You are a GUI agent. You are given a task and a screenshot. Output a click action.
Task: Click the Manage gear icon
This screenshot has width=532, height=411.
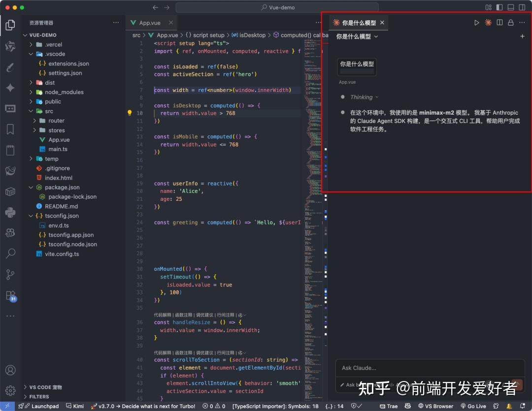[x=10, y=391]
